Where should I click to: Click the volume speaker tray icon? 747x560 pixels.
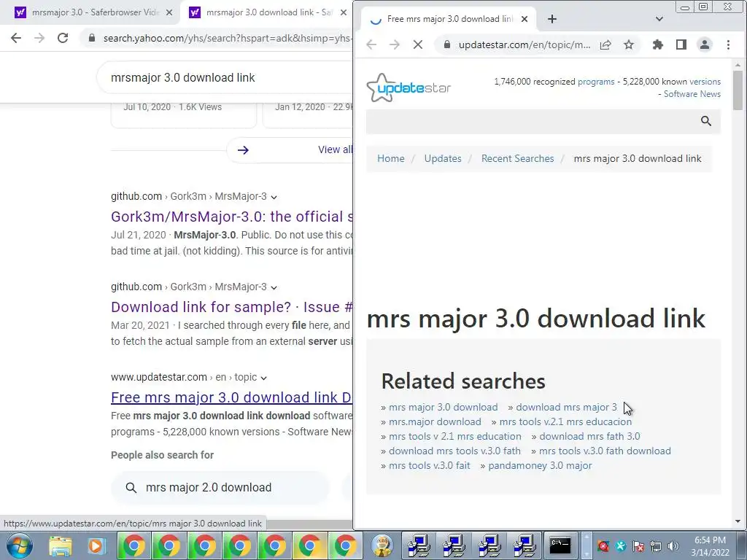pyautogui.click(x=673, y=546)
